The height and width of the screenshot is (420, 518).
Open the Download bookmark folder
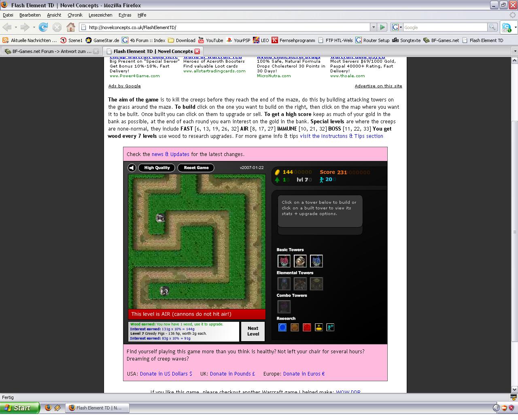pyautogui.click(x=182, y=40)
